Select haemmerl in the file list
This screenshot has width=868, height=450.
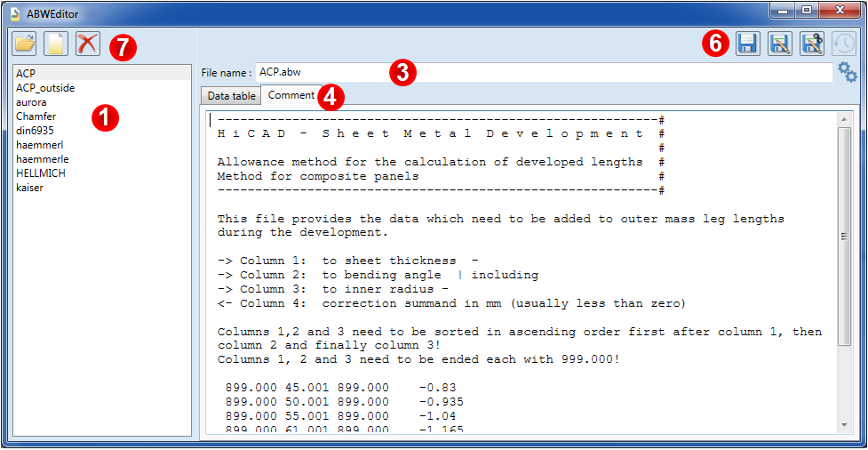tap(102, 145)
